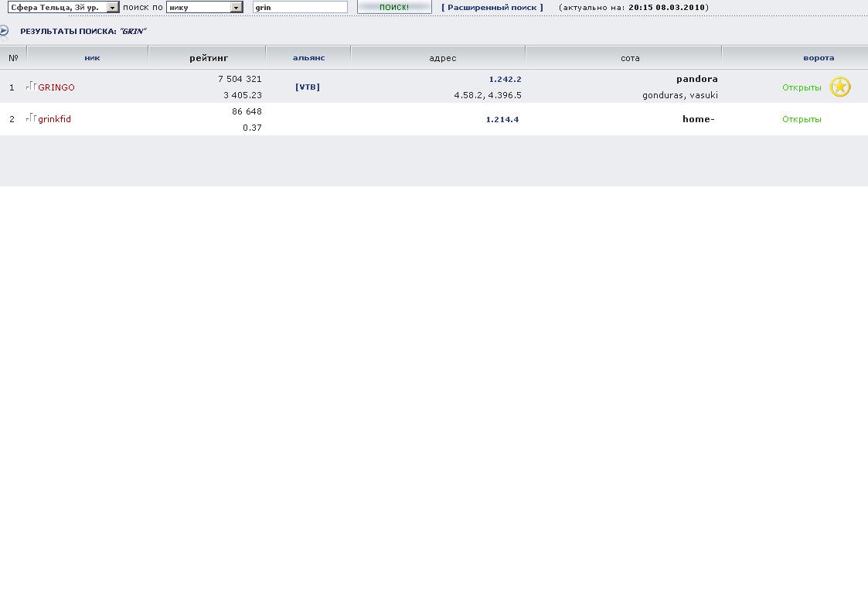Screen dimensions: 868x594
Task: Click Открыты gate status for GRINGO
Action: point(801,87)
